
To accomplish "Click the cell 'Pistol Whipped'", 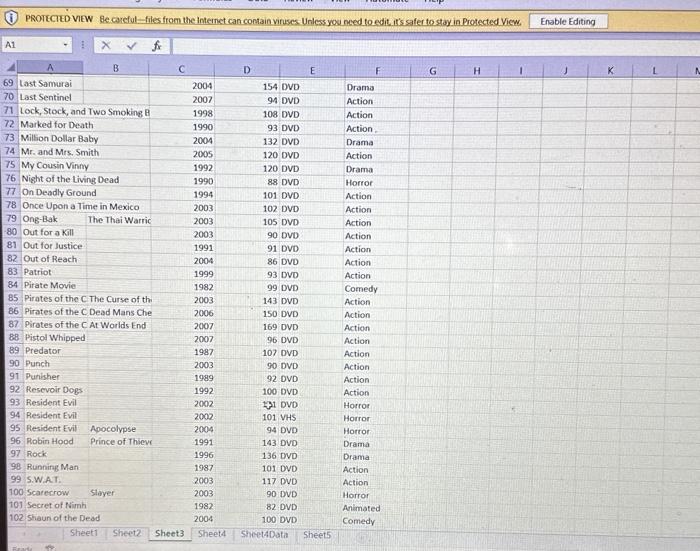I will [x=55, y=338].
